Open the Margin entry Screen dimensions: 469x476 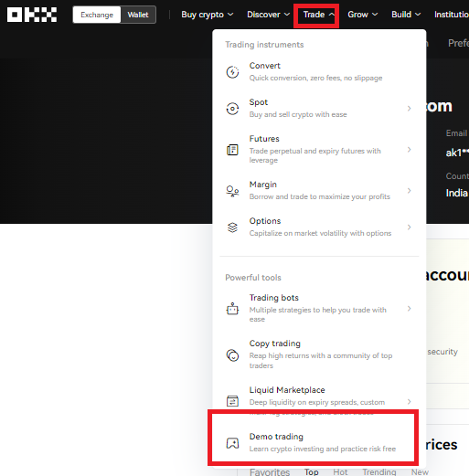point(319,191)
